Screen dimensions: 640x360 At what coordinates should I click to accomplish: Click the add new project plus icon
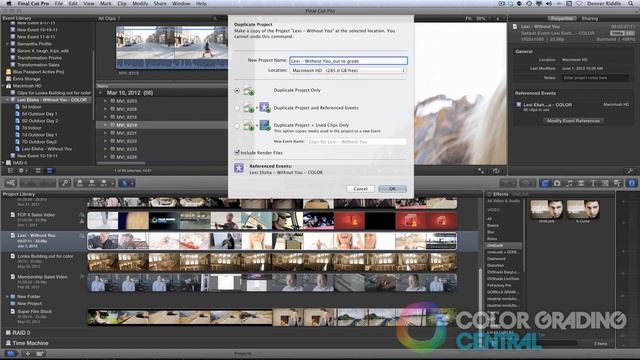click(x=27, y=353)
